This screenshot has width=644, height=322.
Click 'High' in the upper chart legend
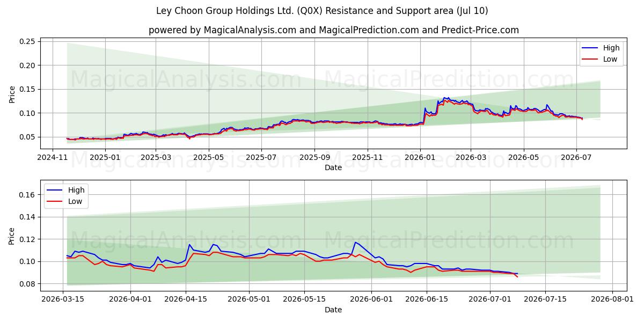(611, 48)
